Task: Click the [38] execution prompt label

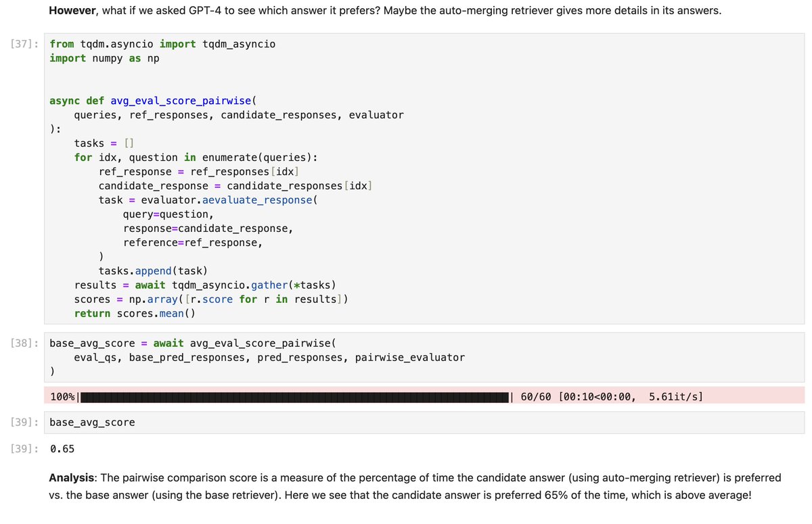Action: 24,343
